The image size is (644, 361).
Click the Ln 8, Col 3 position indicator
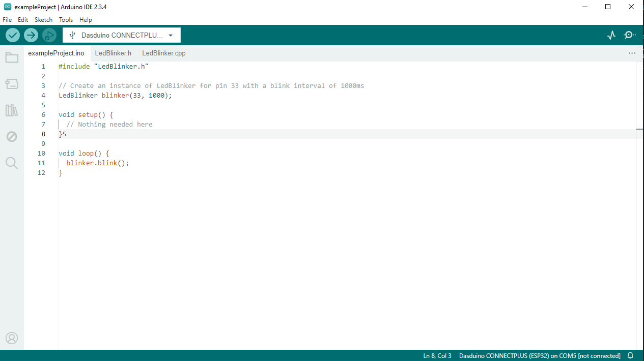point(437,355)
